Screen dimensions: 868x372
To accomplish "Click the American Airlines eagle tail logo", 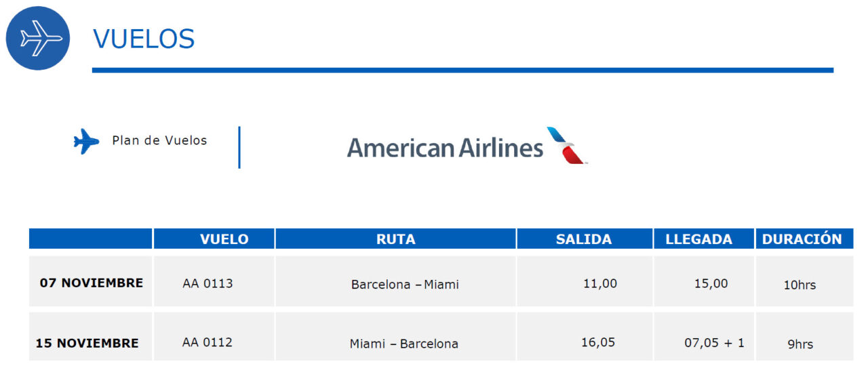I will [x=566, y=146].
